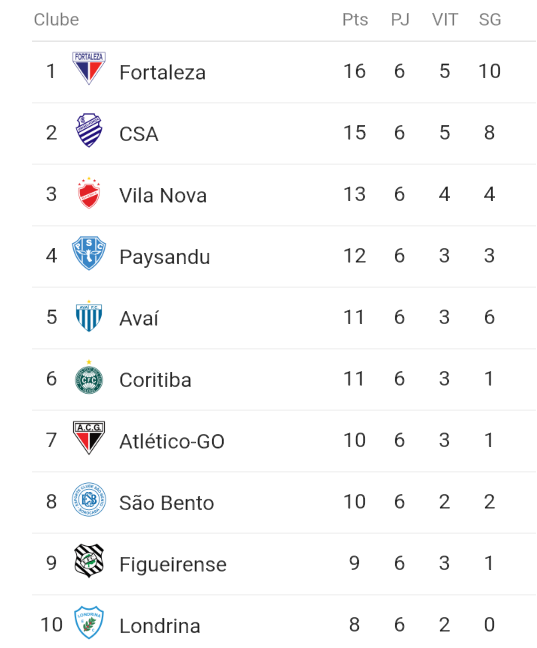Click the Figueirense black-and-white crest
The width and height of the screenshot is (537, 648).
click(x=89, y=561)
